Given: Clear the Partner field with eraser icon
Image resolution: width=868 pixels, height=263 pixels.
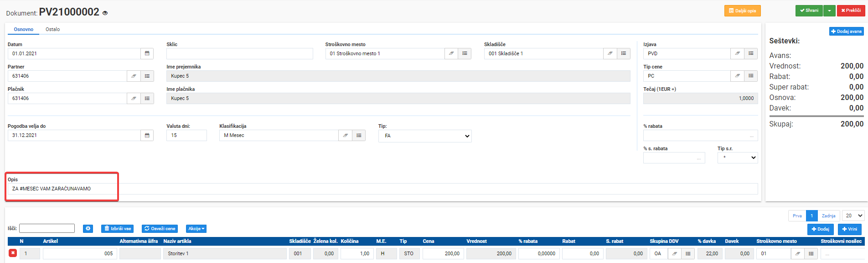Looking at the screenshot, I should click(x=134, y=76).
